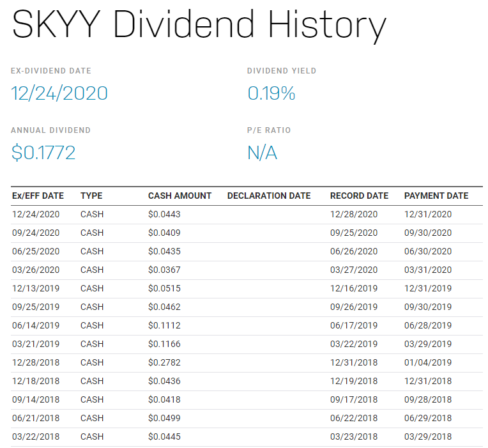The image size is (488, 448).
Task: Click cash amount $0.1166
Action: click(164, 344)
